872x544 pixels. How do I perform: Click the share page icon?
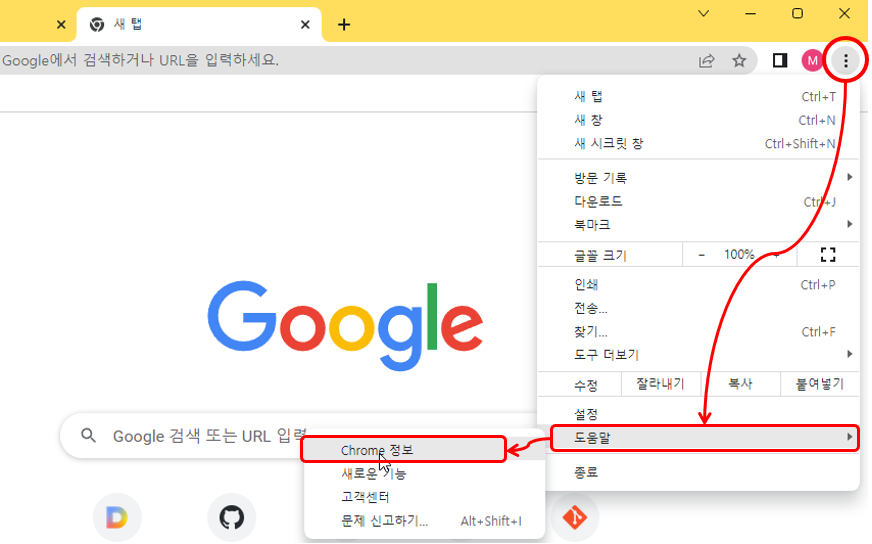coord(706,60)
